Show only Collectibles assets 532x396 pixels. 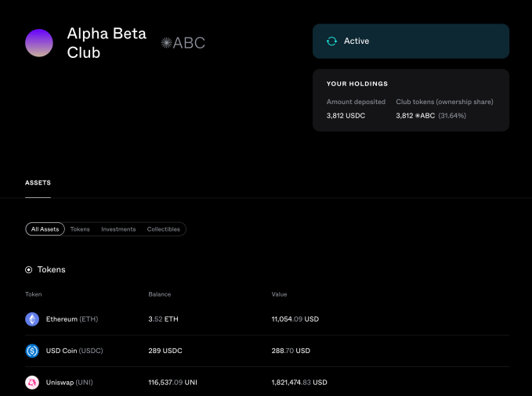pyautogui.click(x=164, y=229)
